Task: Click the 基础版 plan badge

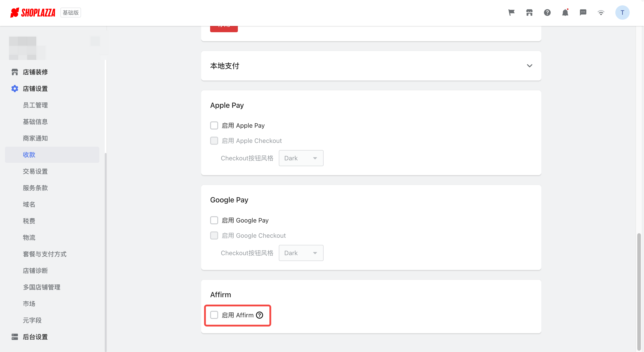Action: click(x=71, y=13)
